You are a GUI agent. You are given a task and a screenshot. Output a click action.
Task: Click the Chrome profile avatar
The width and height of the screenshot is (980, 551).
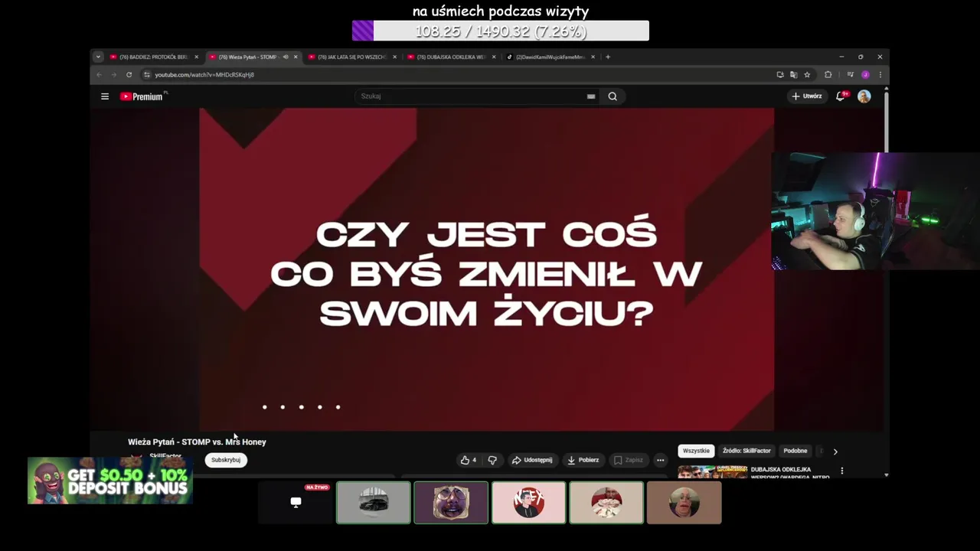point(865,74)
